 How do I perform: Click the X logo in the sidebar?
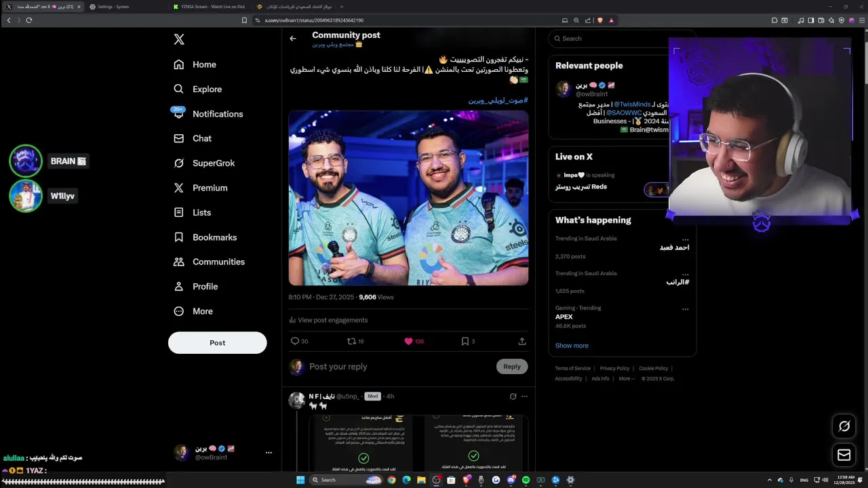(179, 39)
